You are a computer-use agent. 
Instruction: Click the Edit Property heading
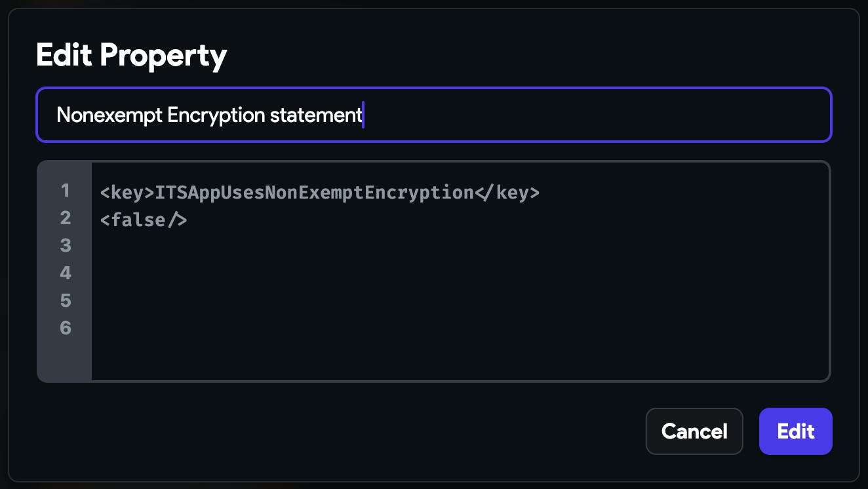132,55
